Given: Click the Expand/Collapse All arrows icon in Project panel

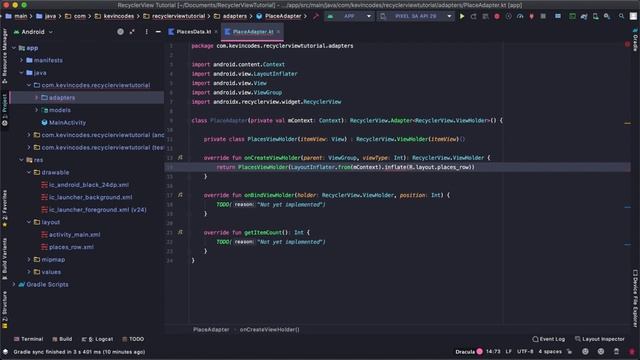Looking at the screenshot, I should pos(132,31).
